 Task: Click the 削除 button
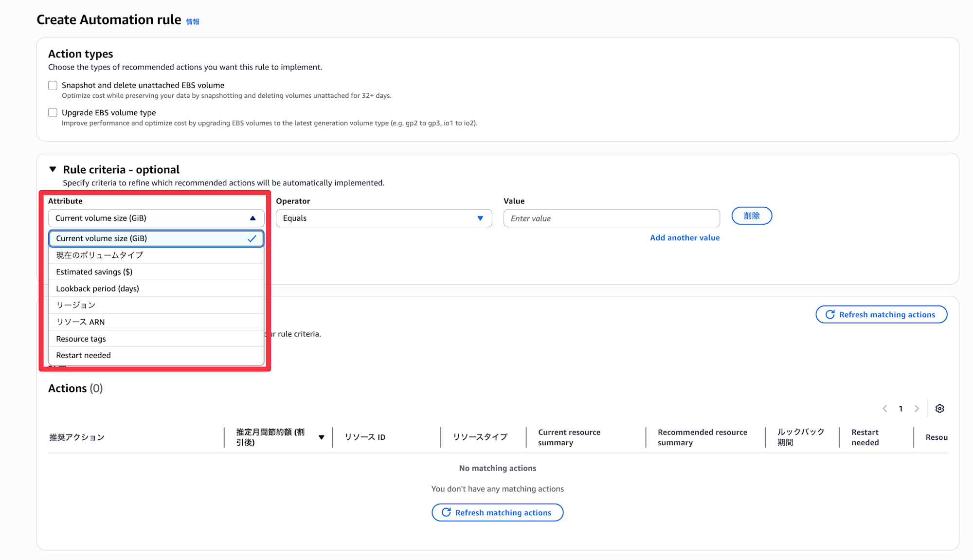(751, 216)
